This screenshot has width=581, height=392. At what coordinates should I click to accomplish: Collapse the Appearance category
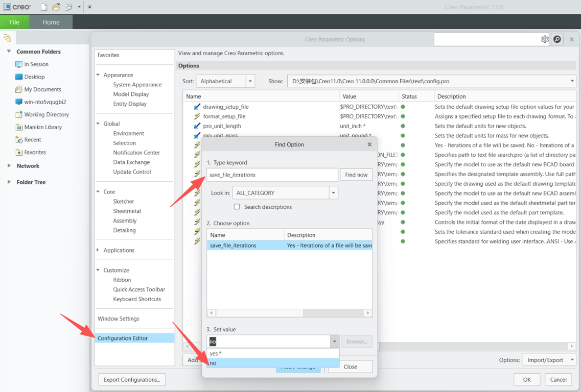click(x=98, y=75)
